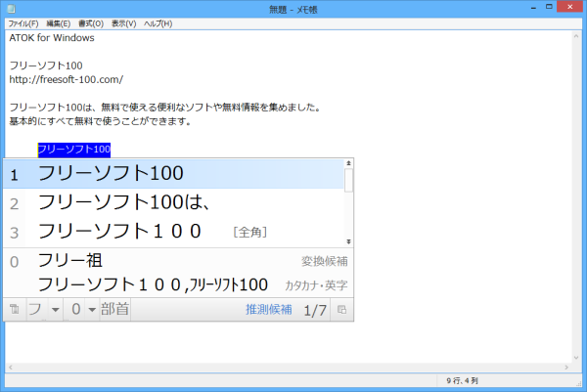Screen dimensions: 587x392
Task: Click the highlighted フリーソフト100 composition text
Action: click(74, 150)
